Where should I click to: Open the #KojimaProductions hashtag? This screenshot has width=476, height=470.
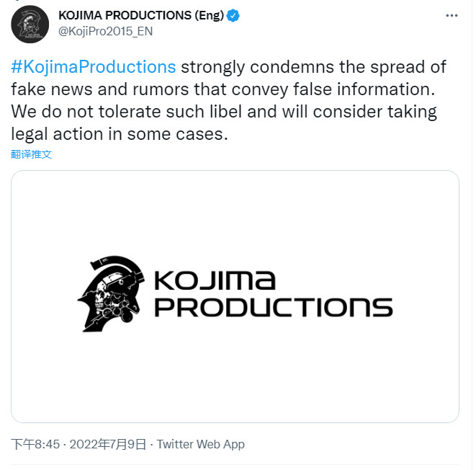tap(94, 67)
